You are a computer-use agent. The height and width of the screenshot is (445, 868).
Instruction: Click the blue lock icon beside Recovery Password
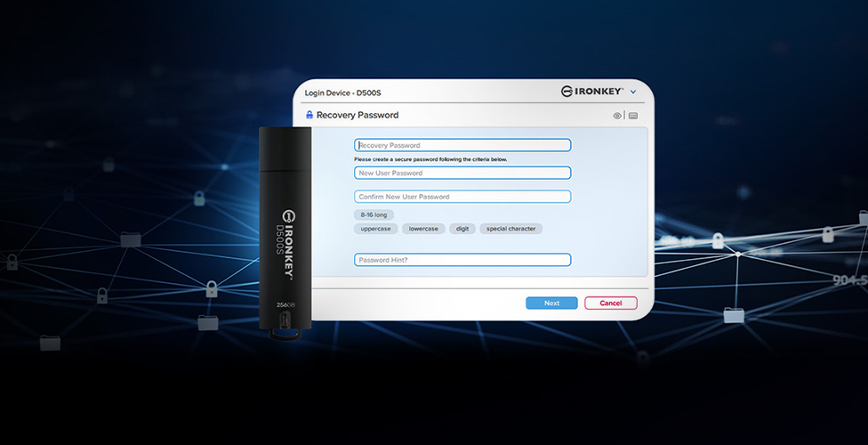point(309,115)
